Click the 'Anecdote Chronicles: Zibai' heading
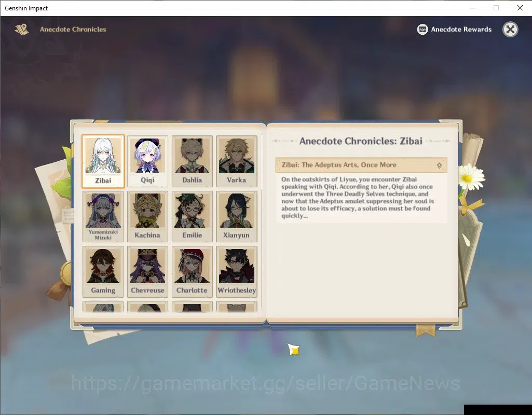 361,141
